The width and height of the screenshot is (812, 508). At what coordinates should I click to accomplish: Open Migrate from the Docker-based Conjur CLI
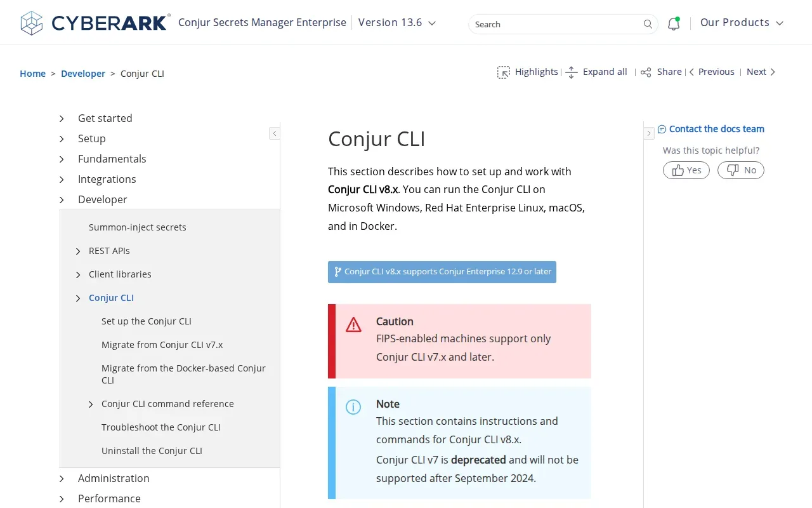tap(183, 374)
